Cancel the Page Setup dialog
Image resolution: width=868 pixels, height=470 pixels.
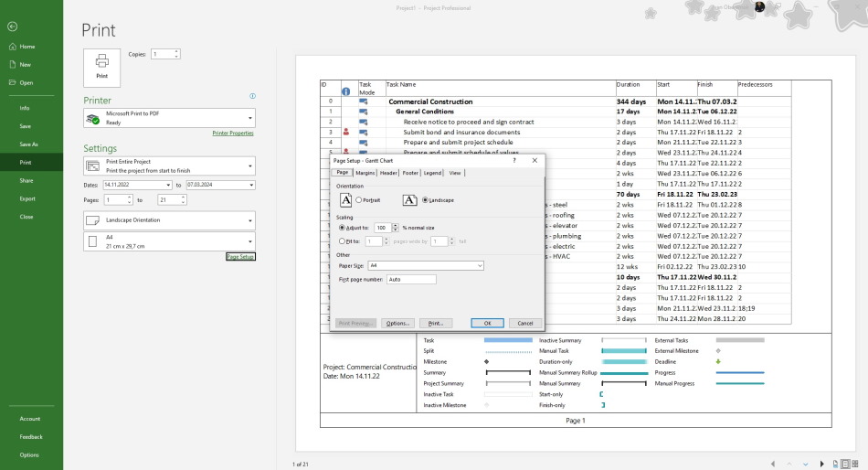pyautogui.click(x=524, y=323)
